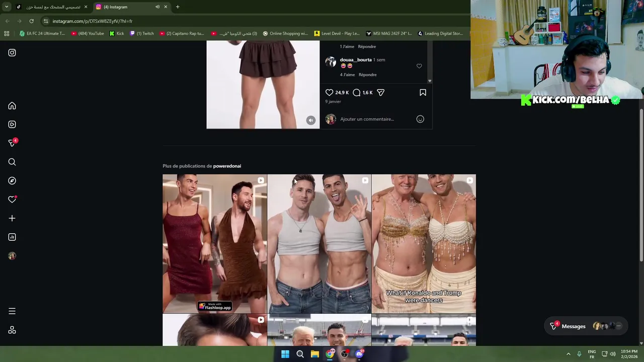Open Reels from the Instagram sidebar

[x=12, y=124]
